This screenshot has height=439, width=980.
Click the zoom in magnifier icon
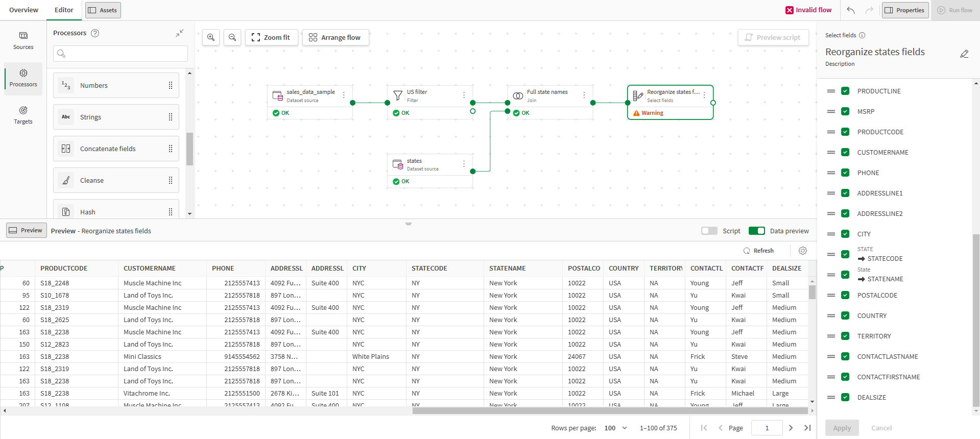211,37
